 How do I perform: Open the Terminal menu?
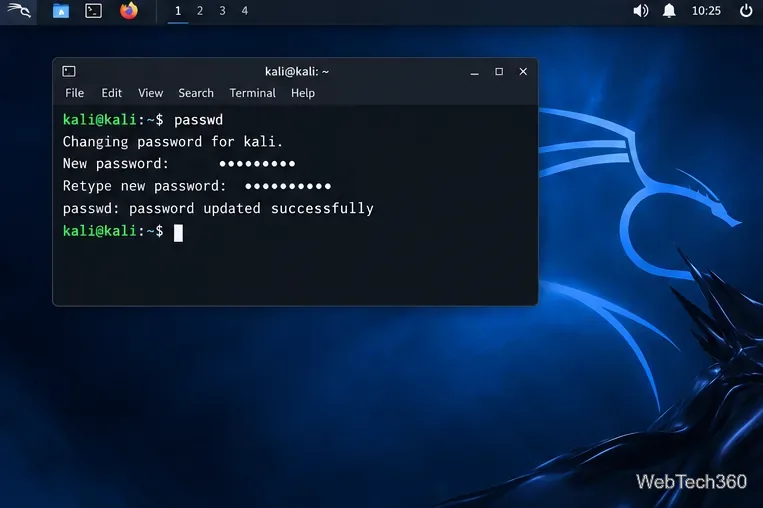click(x=253, y=93)
